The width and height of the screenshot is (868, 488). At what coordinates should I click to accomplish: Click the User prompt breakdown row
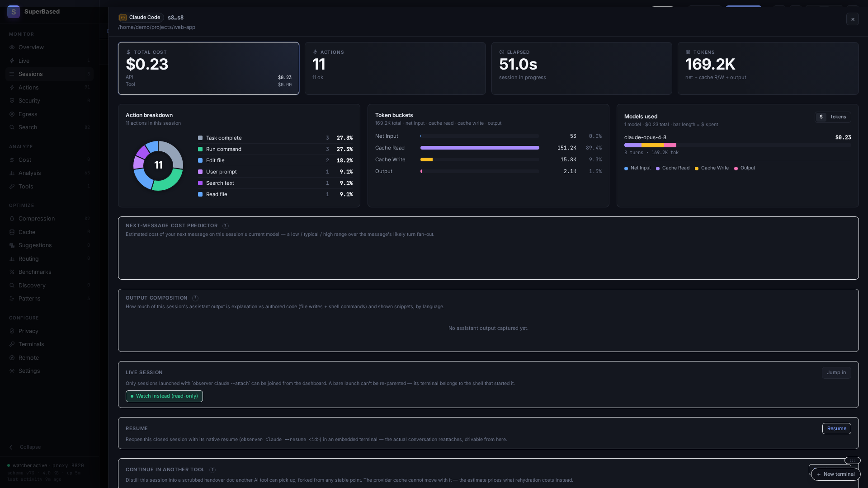click(275, 172)
